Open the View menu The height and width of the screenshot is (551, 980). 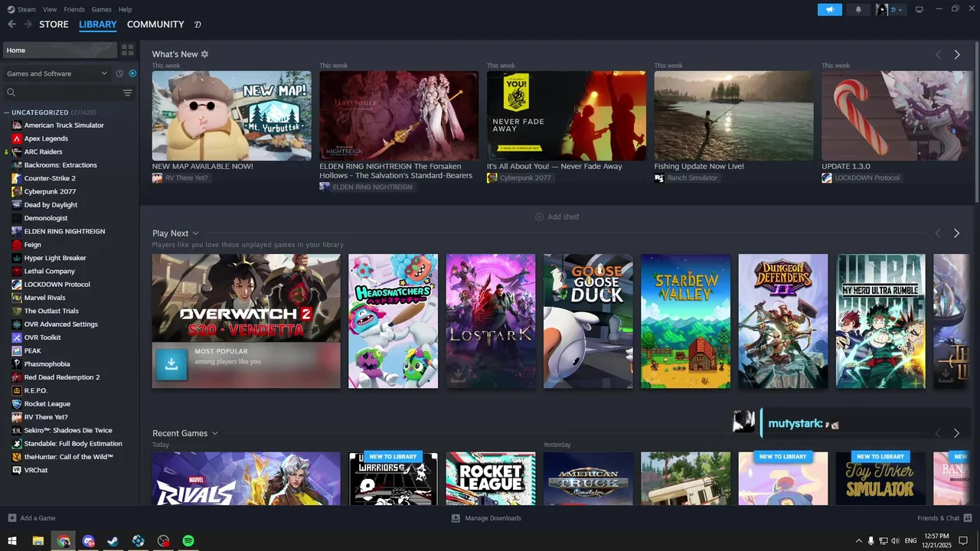pos(50,9)
